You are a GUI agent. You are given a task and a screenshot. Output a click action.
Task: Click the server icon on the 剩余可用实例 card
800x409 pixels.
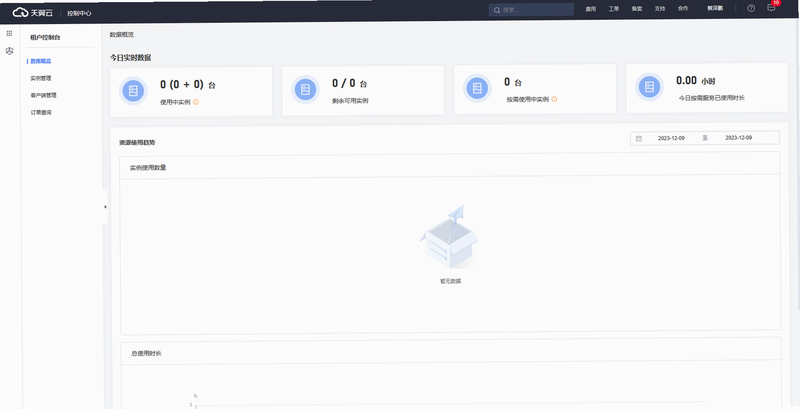305,90
